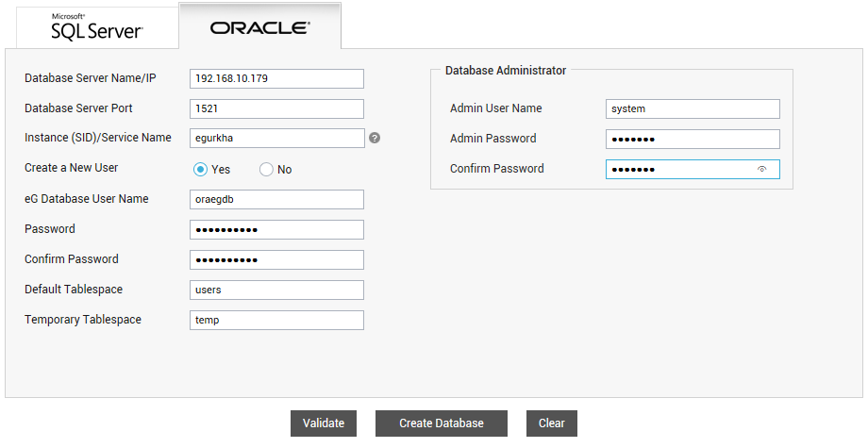The image size is (868, 448).
Task: Click the Admin User Name label
Action: click(496, 108)
